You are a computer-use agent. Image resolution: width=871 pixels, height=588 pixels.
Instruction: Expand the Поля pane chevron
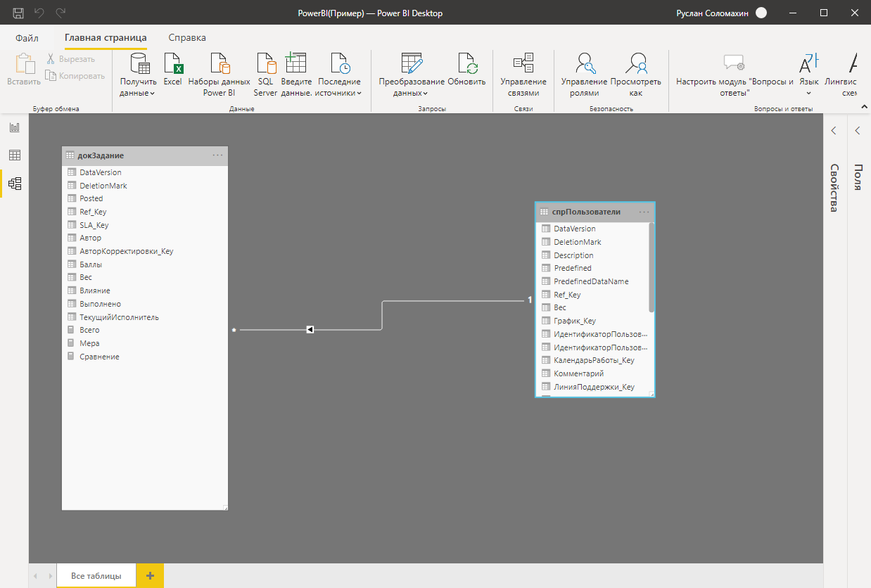[x=858, y=130]
